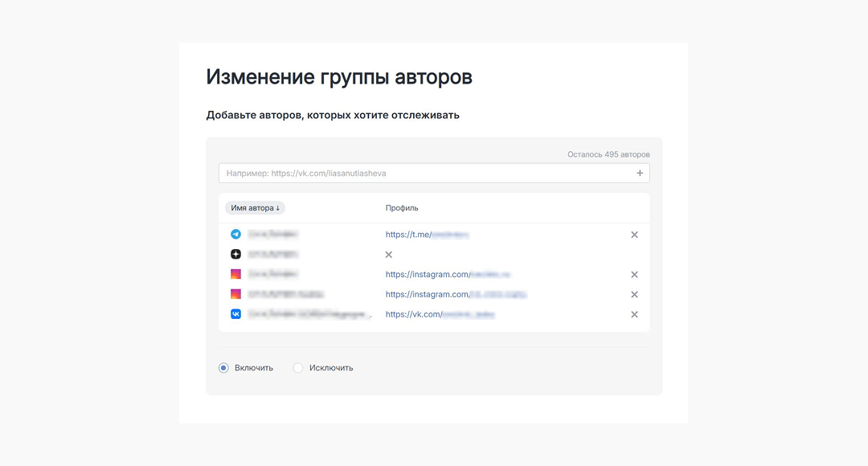Open the second instagram.com profile link
The image size is (868, 466).
tap(456, 295)
